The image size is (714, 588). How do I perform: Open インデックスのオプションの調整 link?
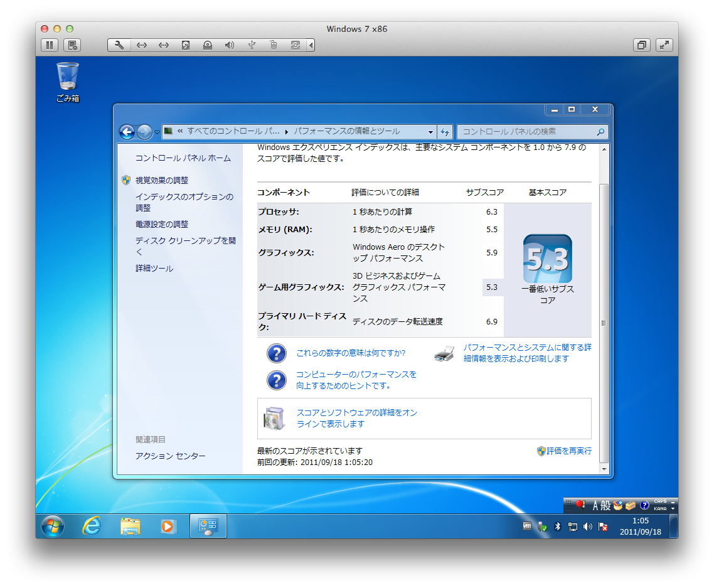[x=184, y=202]
